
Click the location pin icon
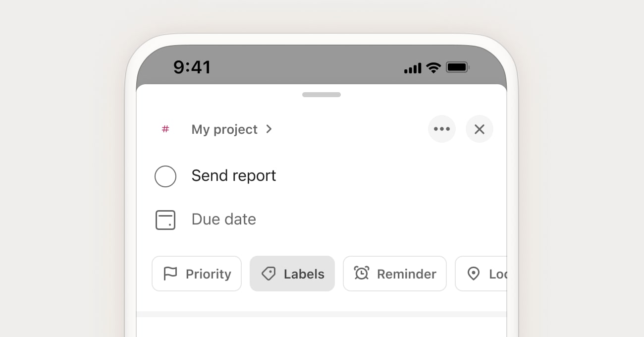click(474, 274)
